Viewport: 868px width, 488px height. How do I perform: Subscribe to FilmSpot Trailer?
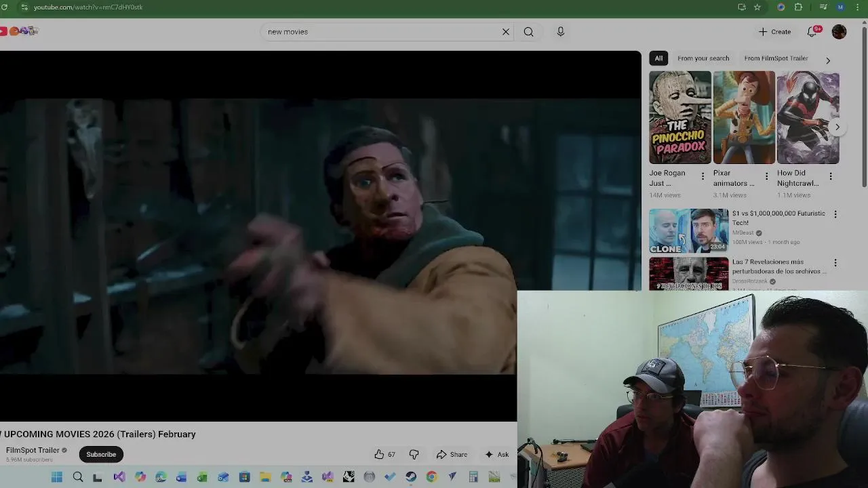(x=101, y=455)
